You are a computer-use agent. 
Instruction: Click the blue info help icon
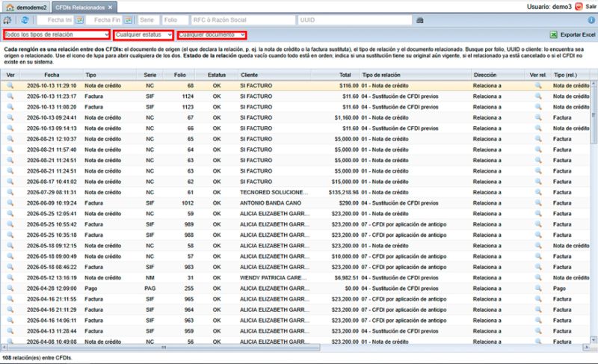(x=591, y=20)
